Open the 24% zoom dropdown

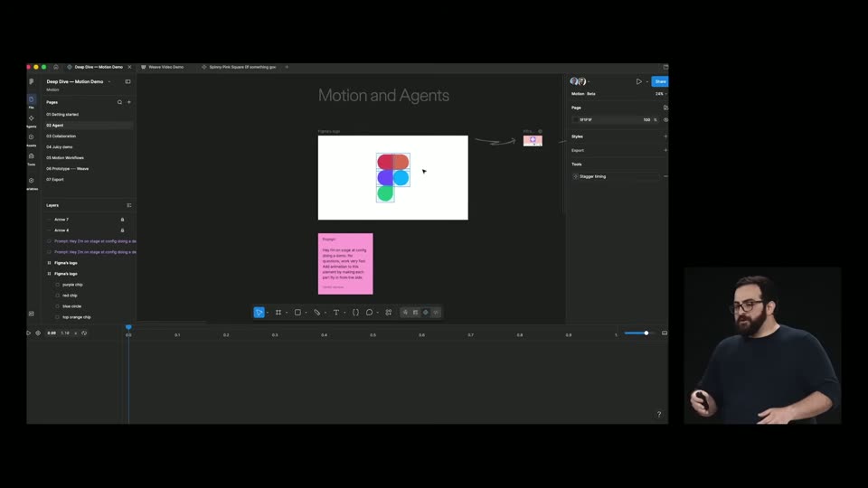pos(661,94)
